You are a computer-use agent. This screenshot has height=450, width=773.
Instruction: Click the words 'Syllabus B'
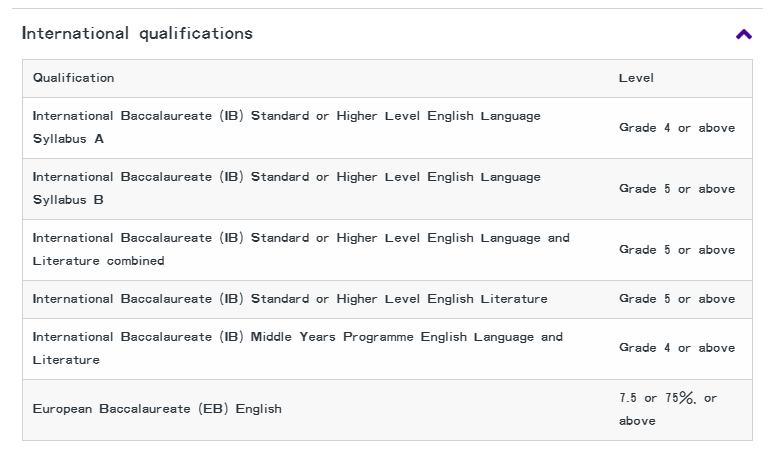point(68,200)
